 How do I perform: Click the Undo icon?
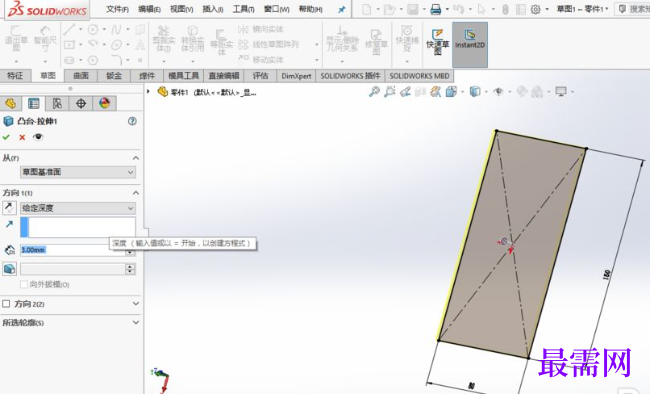point(458,9)
